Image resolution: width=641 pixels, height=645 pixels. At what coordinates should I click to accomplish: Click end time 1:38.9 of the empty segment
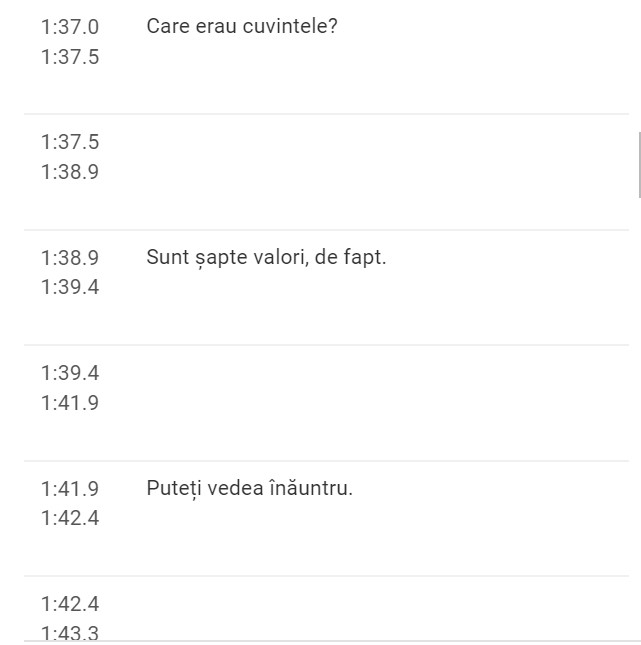(x=70, y=172)
